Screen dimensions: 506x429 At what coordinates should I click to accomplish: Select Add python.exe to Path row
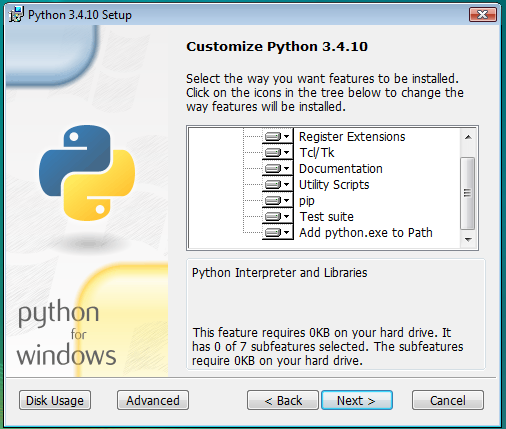(x=366, y=233)
